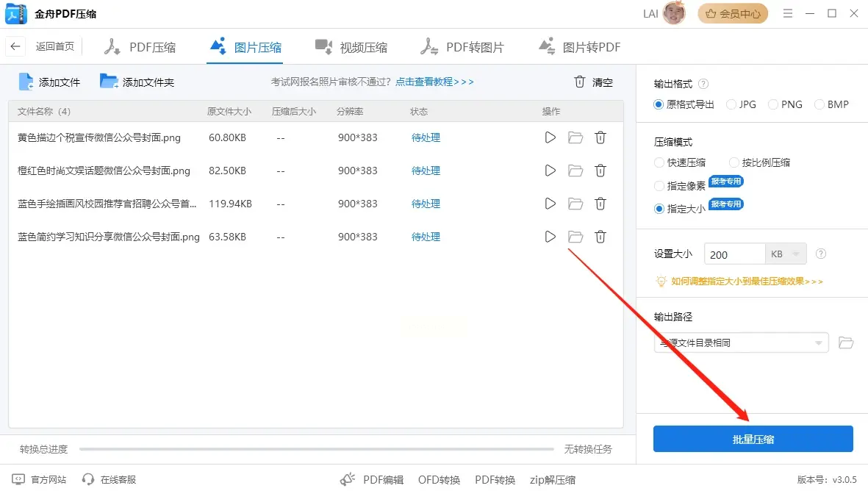Choose 快速压缩 compression mode
Screen dimensions: 868x491
(x=659, y=162)
